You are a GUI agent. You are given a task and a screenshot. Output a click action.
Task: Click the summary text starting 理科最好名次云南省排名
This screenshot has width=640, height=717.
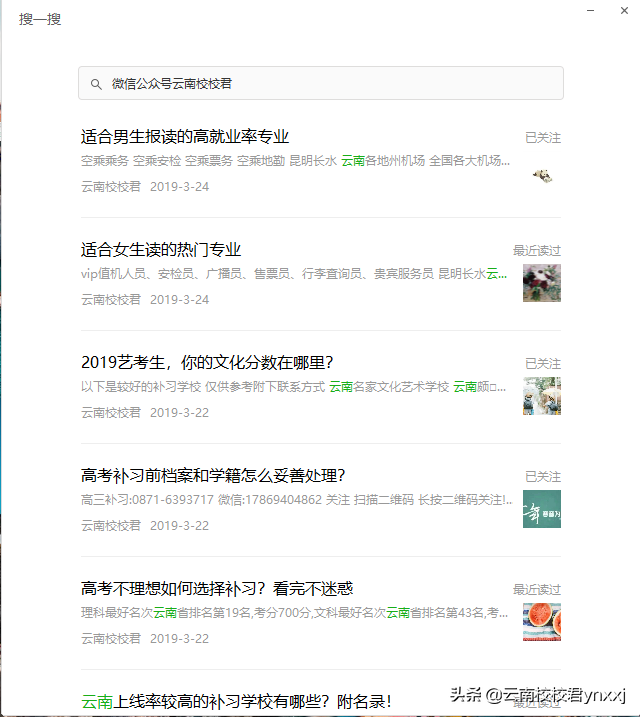(294, 613)
